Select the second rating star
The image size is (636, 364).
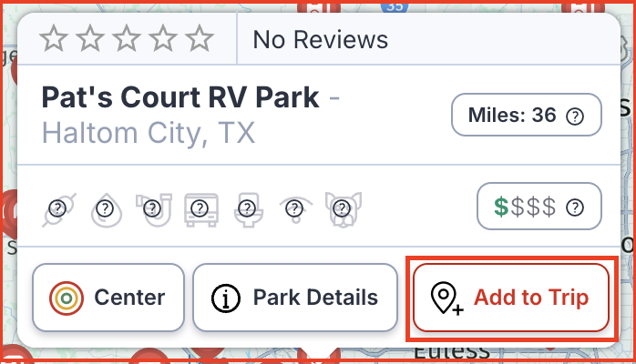tap(90, 38)
